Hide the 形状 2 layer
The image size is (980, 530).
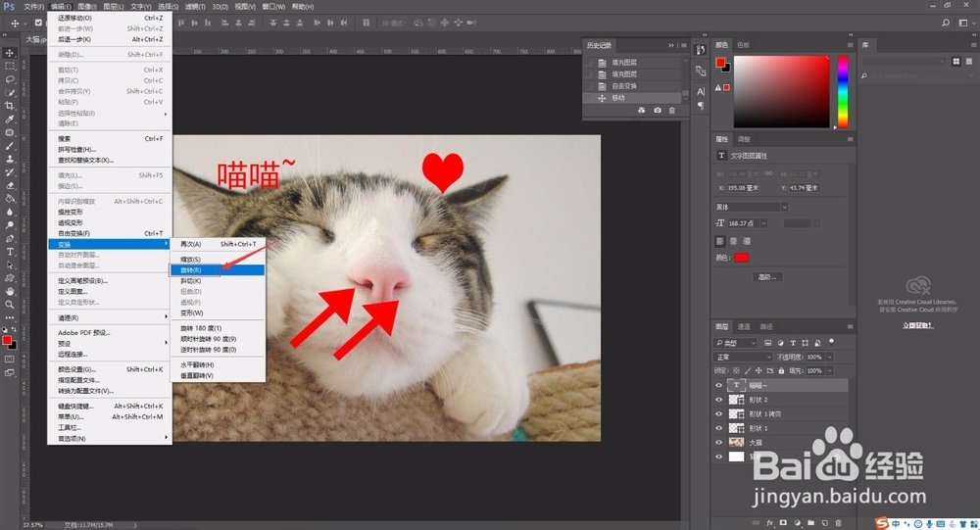pyautogui.click(x=718, y=400)
